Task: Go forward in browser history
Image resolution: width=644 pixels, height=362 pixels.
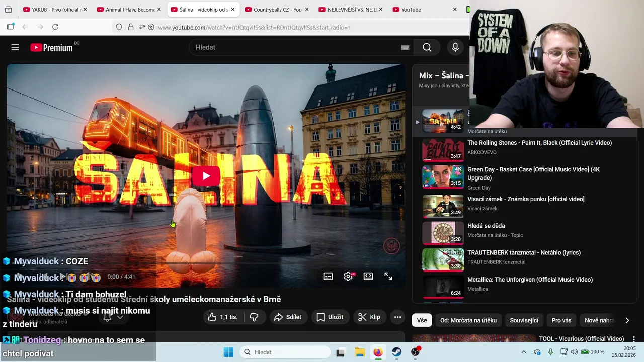Action: coord(40,27)
